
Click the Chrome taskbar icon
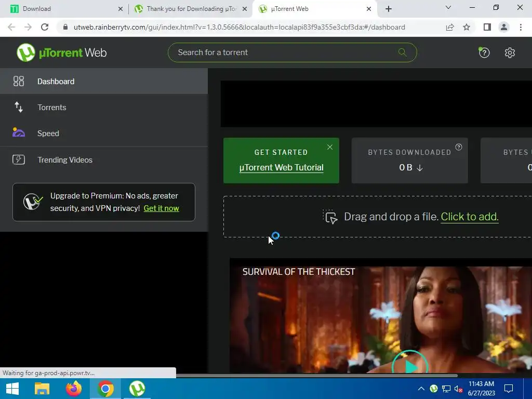click(x=105, y=389)
